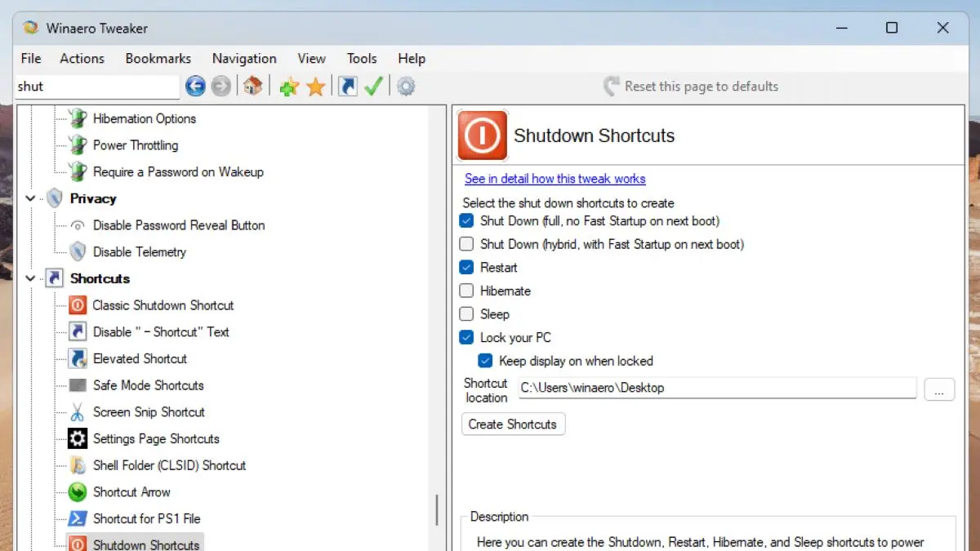Collapse the Privacy tree section
The width and height of the screenshot is (980, 551).
pos(31,198)
